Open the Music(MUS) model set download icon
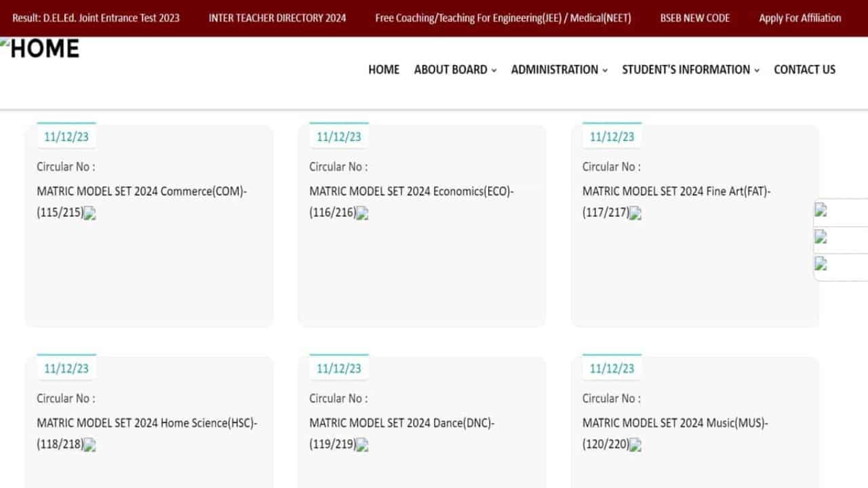 (635, 445)
